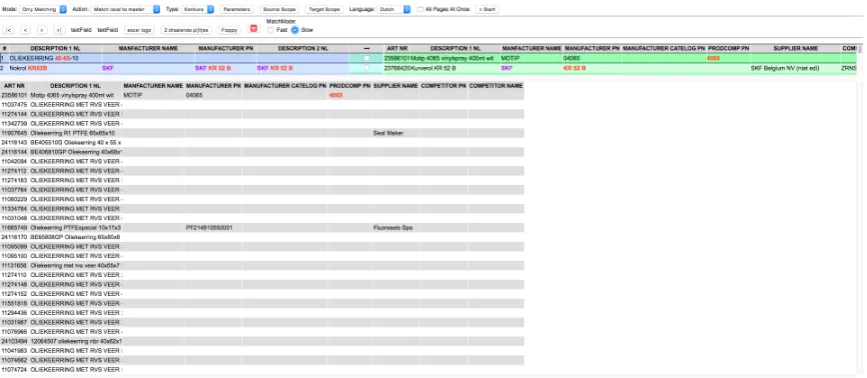Screen dimensions: 867x378
Task: Open the Mode dropdown Only Matching
Action: click(x=43, y=9)
